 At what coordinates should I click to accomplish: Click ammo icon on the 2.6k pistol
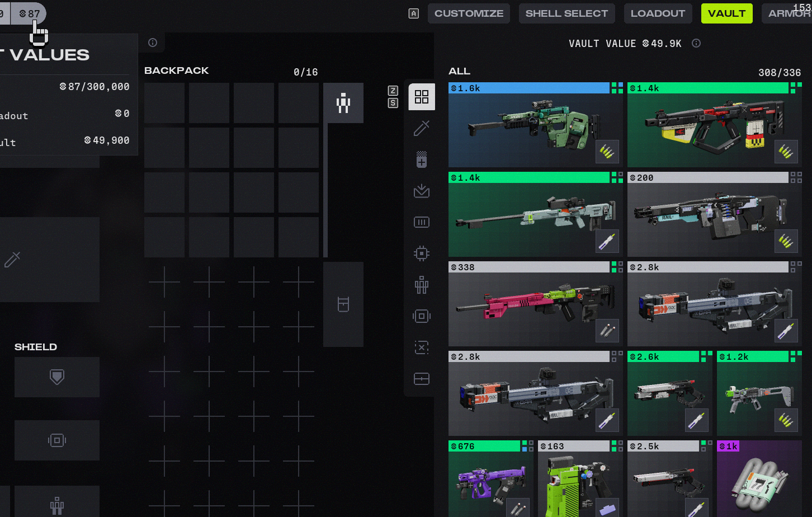coord(697,420)
